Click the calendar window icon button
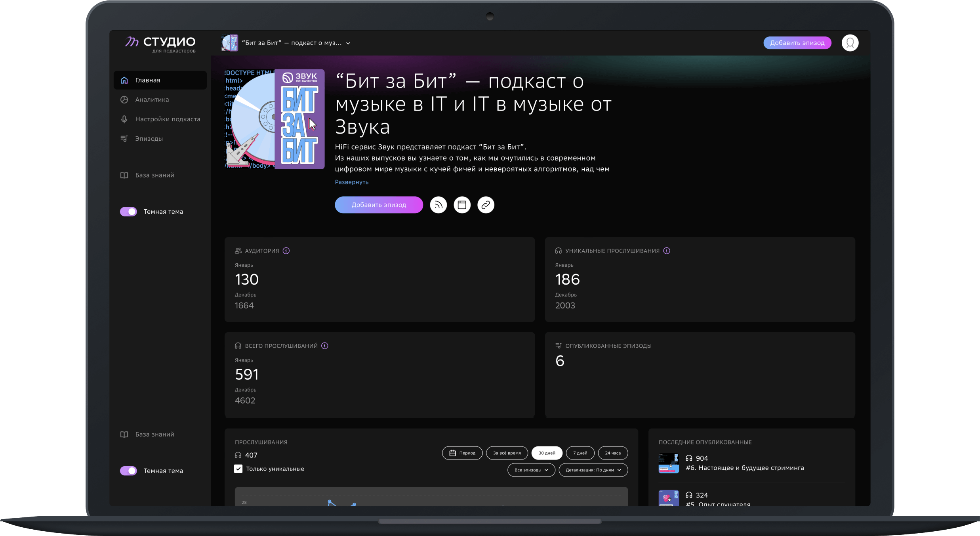This screenshot has width=980, height=536. (x=462, y=205)
